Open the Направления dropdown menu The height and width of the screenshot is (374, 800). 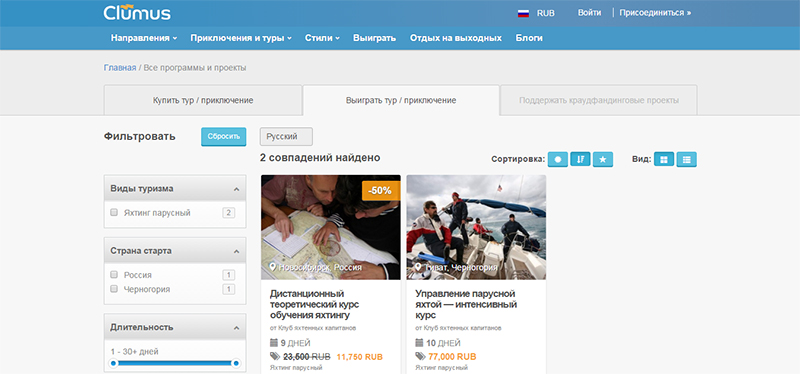click(x=144, y=38)
